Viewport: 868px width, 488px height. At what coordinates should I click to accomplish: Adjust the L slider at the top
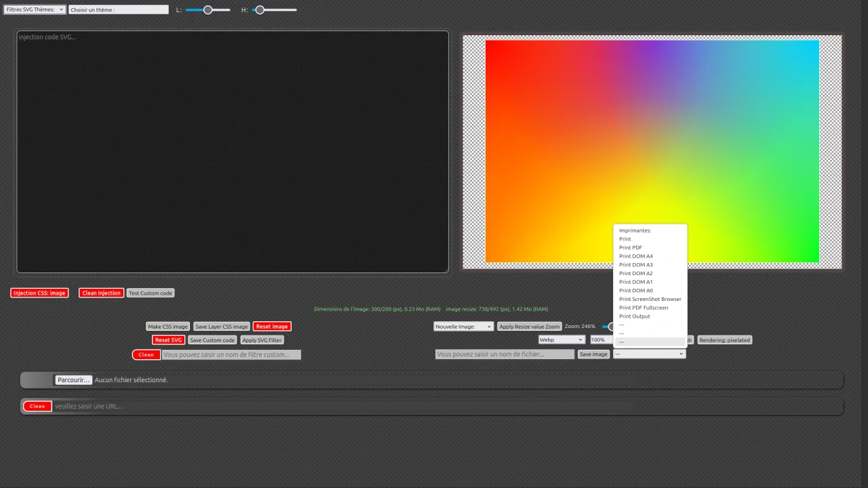208,9
